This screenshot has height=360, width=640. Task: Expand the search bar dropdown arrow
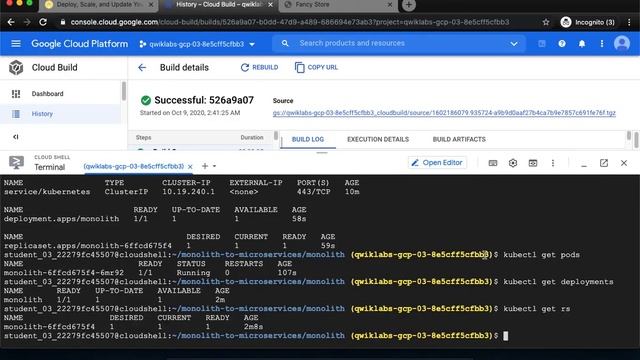(514, 44)
